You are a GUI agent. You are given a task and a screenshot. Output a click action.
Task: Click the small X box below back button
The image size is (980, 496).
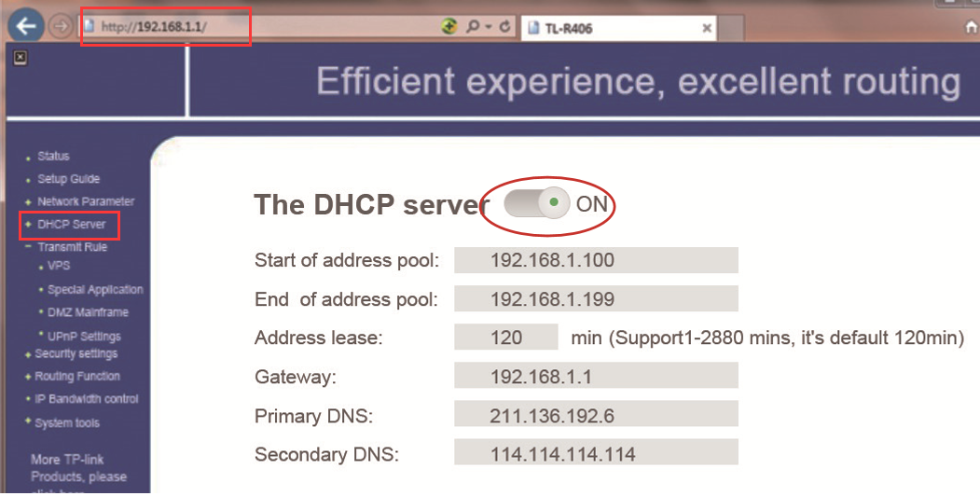click(20, 58)
